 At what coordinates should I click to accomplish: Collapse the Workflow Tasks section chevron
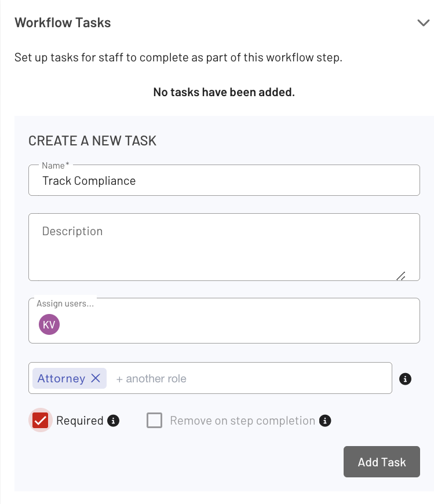[423, 23]
